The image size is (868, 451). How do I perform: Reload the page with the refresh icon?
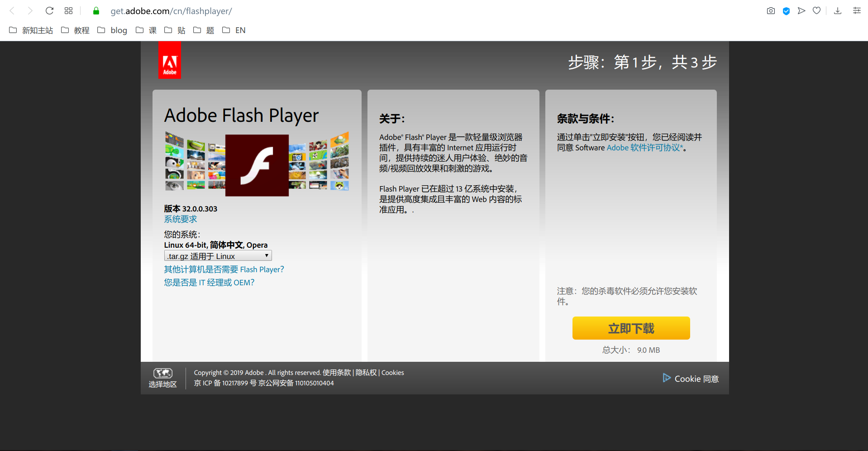[49, 10]
